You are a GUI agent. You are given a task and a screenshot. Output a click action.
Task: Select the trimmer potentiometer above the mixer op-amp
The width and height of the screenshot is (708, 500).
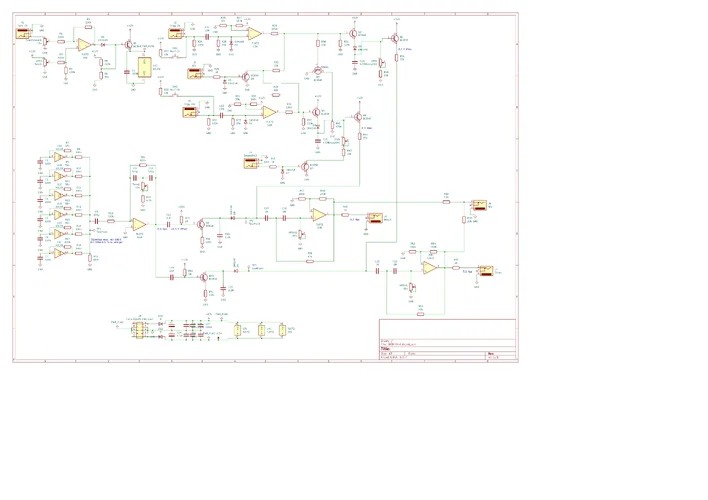[x=144, y=186]
